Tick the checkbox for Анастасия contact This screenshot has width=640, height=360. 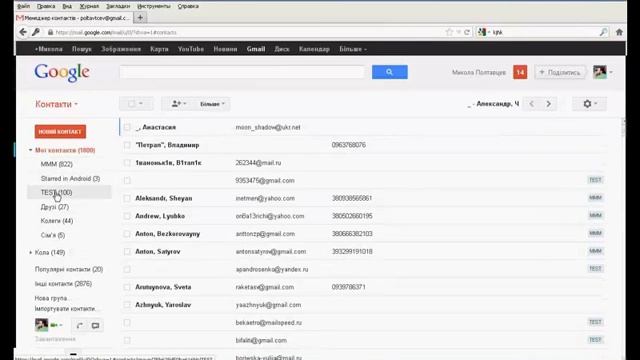click(127, 127)
